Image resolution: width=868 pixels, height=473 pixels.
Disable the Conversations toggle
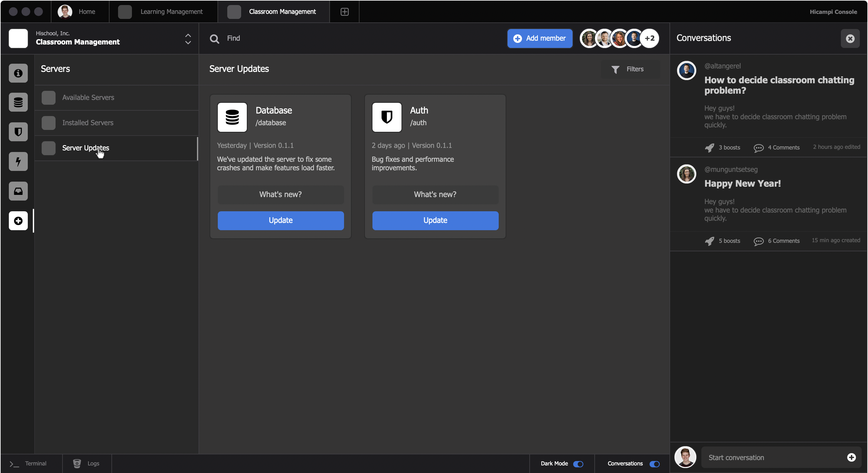tap(654, 464)
